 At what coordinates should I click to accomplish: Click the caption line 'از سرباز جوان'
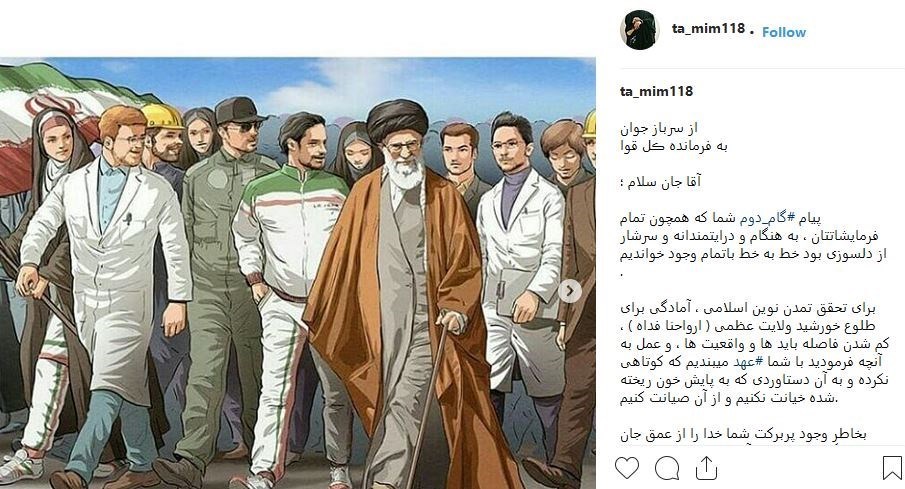coord(659,128)
